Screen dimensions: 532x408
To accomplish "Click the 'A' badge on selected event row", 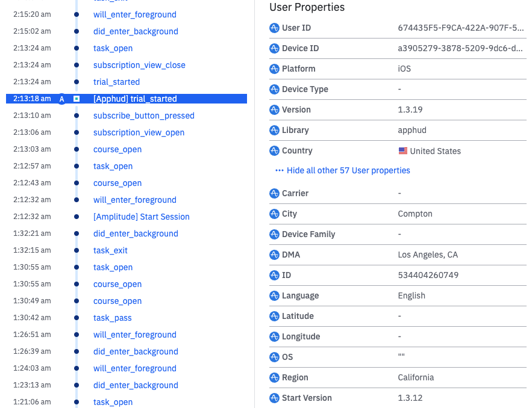I will pyautogui.click(x=61, y=99).
